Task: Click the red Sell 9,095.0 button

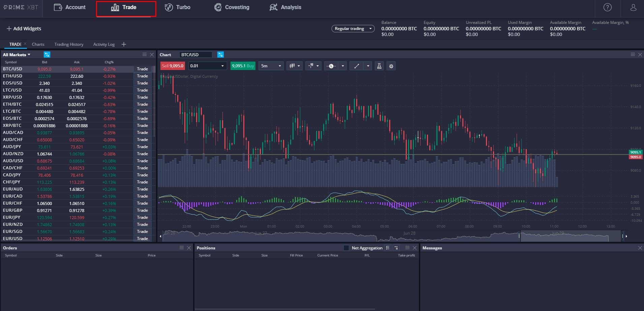Action: pyautogui.click(x=173, y=66)
